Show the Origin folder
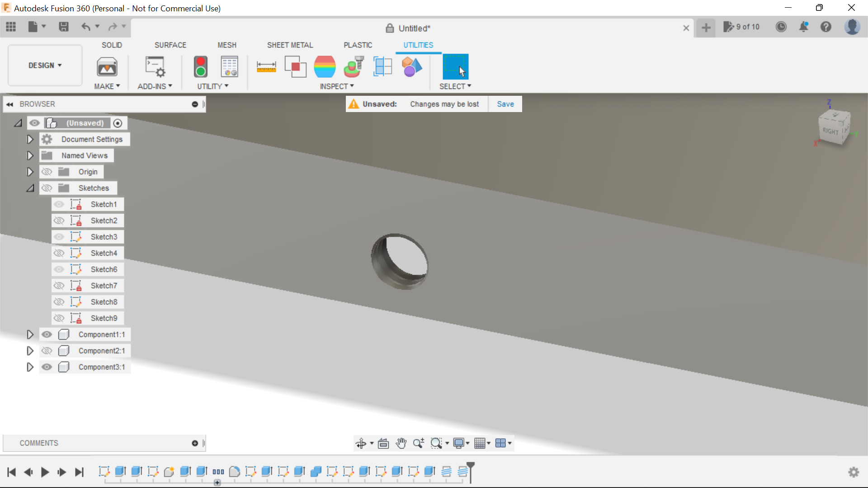This screenshot has width=868, height=488. [47, 172]
